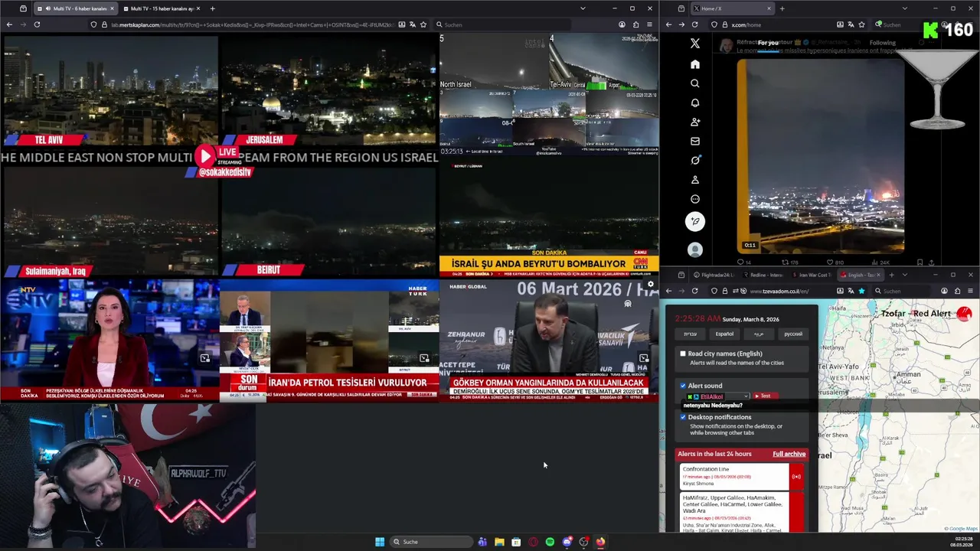Viewport: 980px width, 551px height.
Task: Open File Explorer from the taskbar
Action: point(499,542)
